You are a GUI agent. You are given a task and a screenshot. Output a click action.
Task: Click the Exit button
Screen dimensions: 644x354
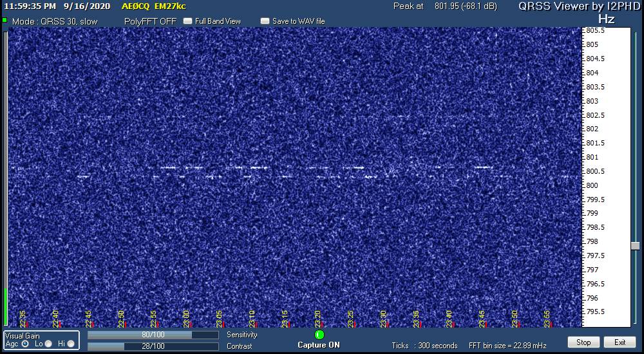(620, 342)
